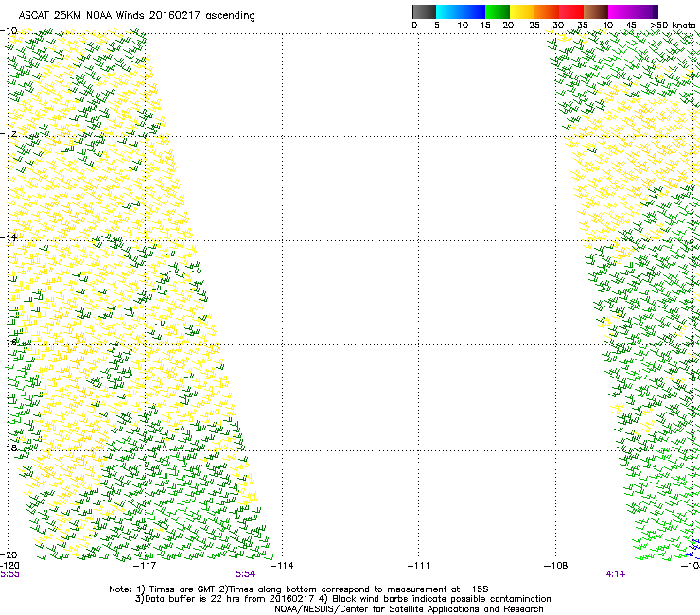Click the cyan 5-10 knots color segment
Viewport: 700px width, 615px height.
point(447,11)
